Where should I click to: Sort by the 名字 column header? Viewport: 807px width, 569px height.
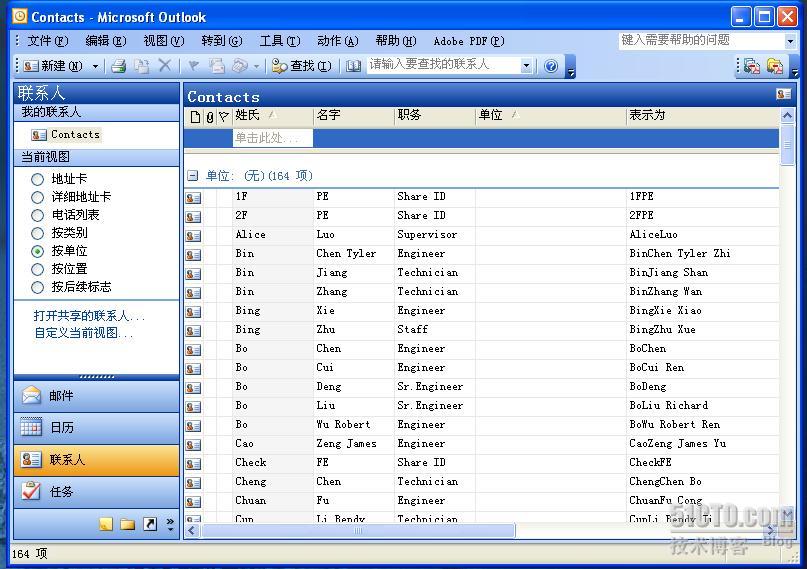354,115
